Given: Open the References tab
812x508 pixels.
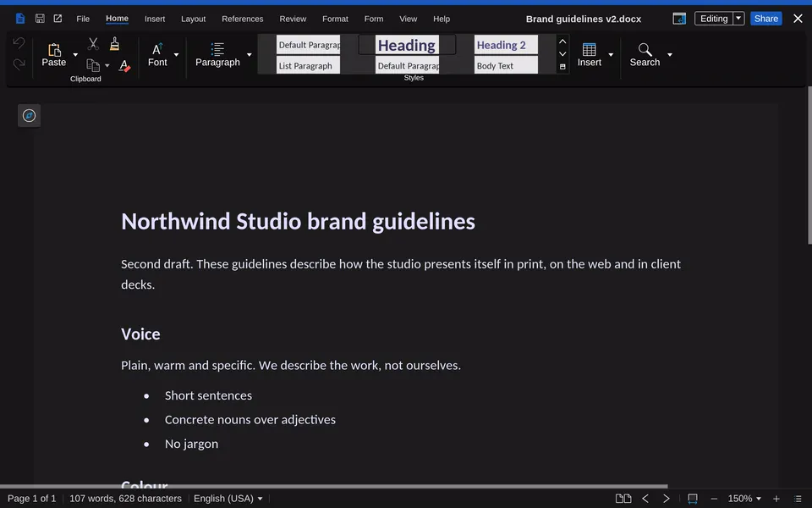Looking at the screenshot, I should click(x=243, y=19).
